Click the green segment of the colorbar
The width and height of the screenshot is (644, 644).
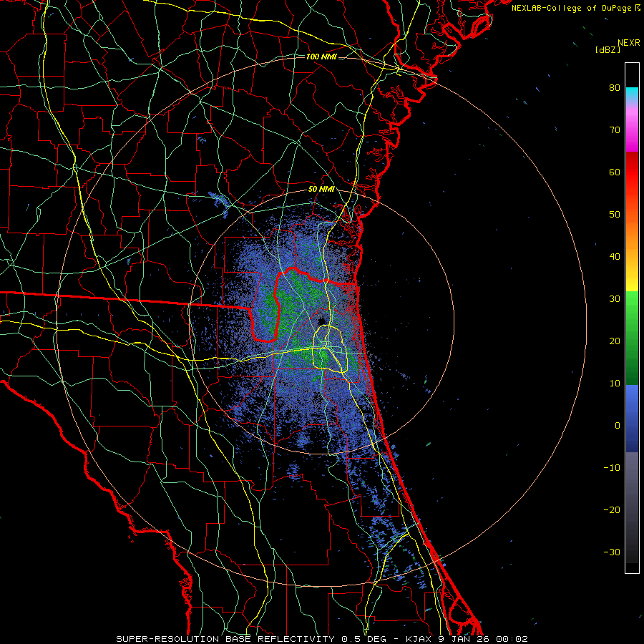(632, 338)
